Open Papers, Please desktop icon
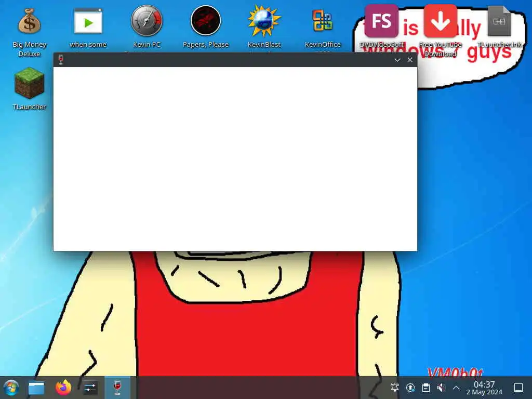 point(206,21)
